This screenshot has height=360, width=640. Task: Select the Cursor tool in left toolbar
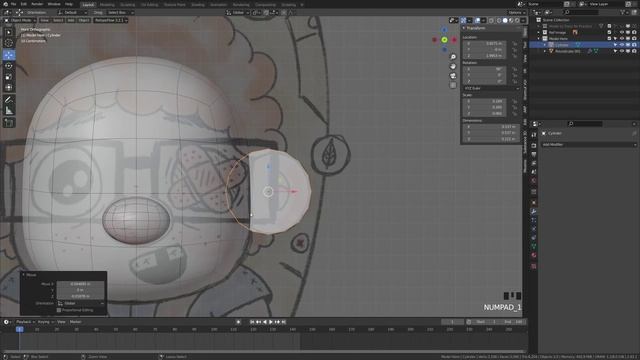[9, 43]
